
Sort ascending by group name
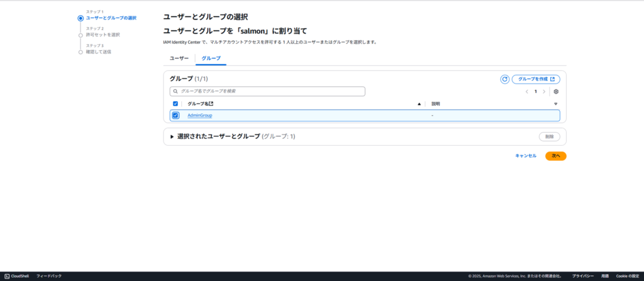(419, 104)
